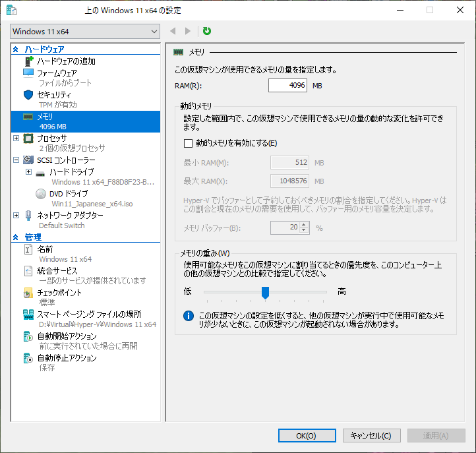
Task: Click the Security shield icon
Action: tap(28, 95)
